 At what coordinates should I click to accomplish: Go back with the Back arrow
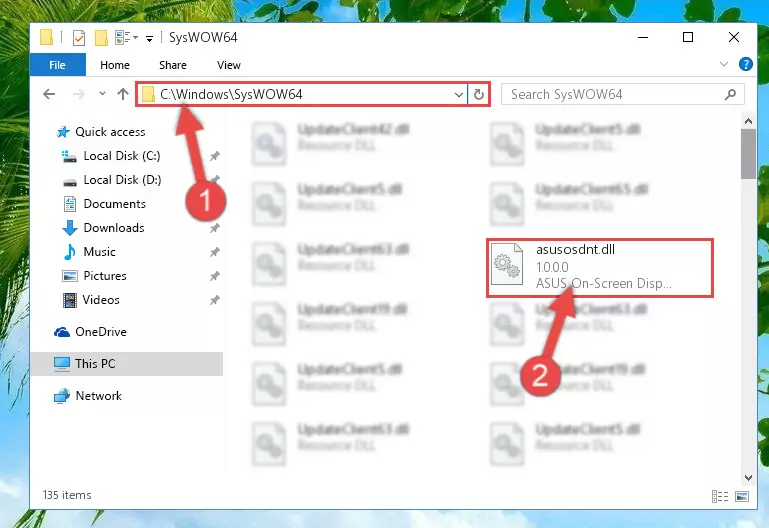pos(49,94)
